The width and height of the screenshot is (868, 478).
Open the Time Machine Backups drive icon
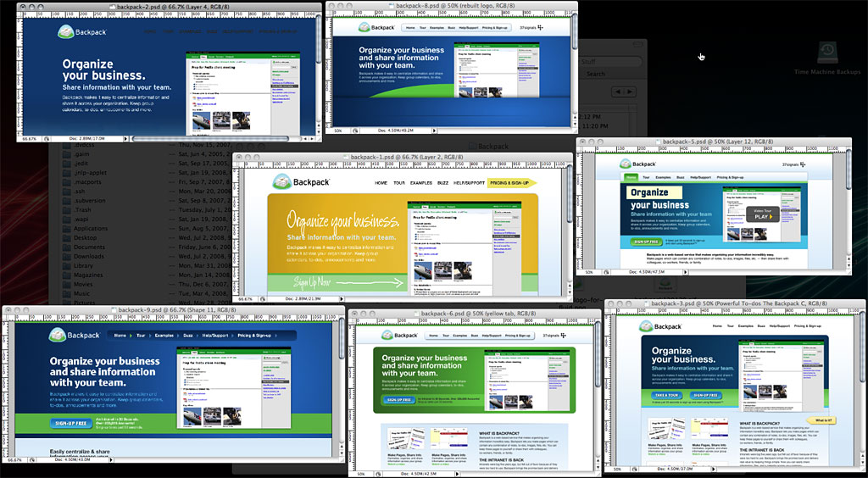[826, 53]
